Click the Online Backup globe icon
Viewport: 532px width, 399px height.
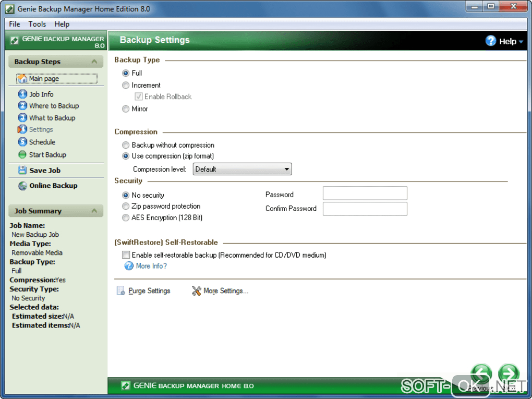22,186
